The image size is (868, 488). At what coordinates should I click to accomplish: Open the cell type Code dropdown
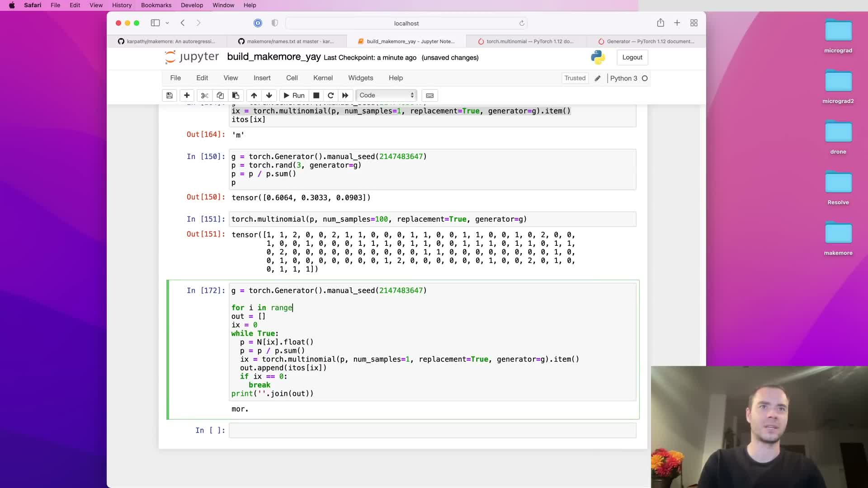pyautogui.click(x=387, y=95)
